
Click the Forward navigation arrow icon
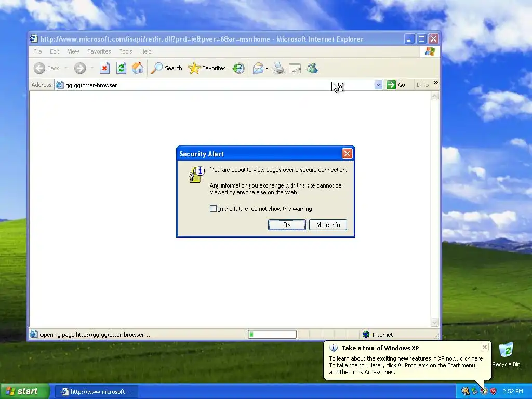pyautogui.click(x=80, y=68)
